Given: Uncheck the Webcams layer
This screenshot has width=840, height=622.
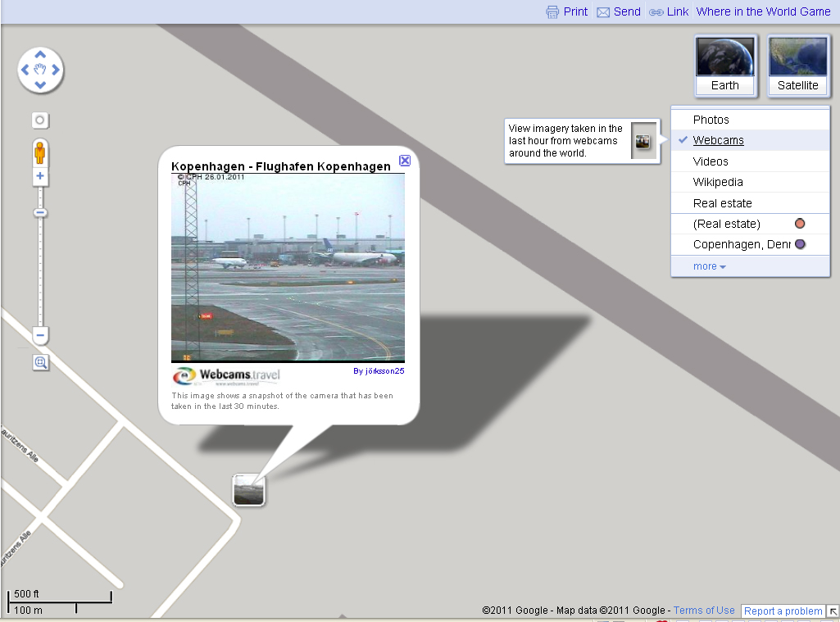Looking at the screenshot, I should pyautogui.click(x=718, y=140).
